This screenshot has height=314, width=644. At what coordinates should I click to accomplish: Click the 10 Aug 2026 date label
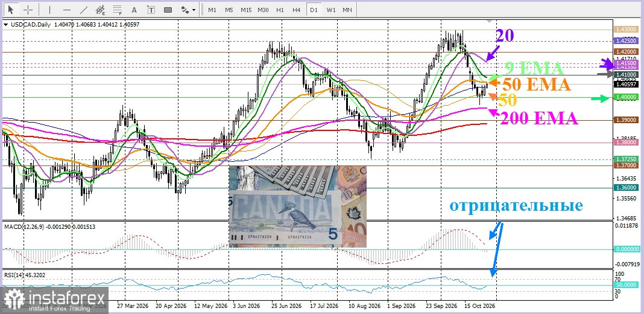[366, 307]
